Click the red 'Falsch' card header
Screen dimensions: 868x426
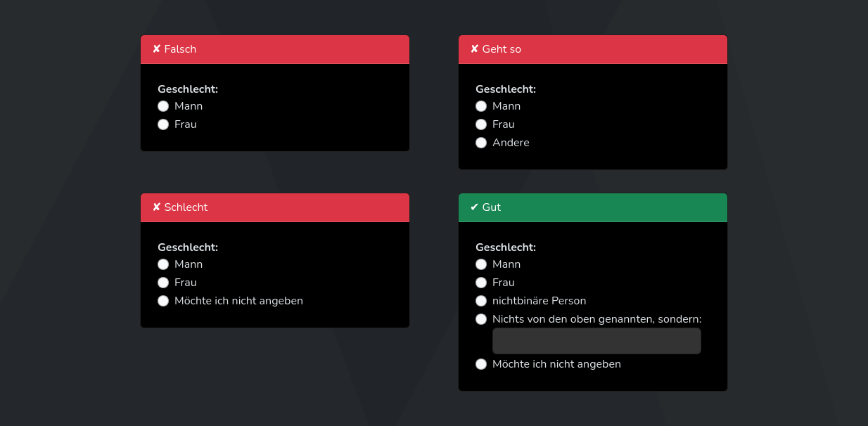[x=274, y=49]
